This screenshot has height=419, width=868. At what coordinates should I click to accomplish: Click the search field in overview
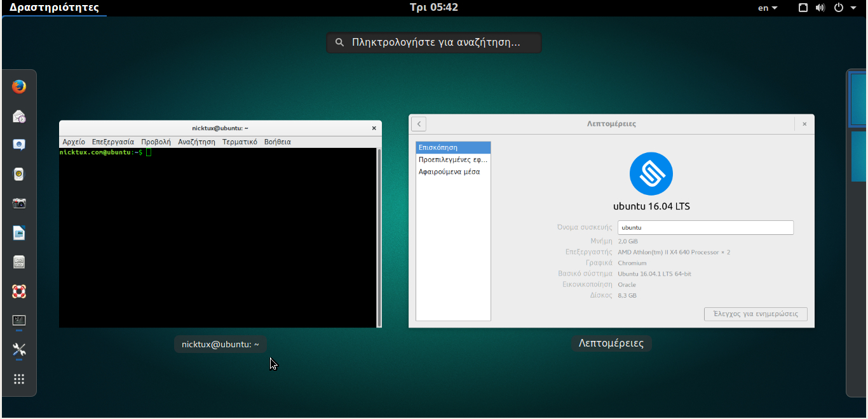[434, 43]
